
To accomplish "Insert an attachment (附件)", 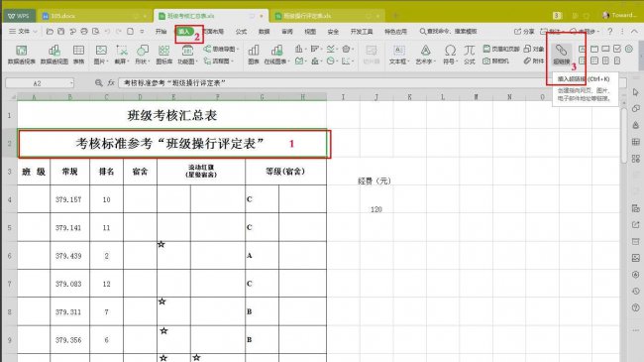I will [x=534, y=60].
